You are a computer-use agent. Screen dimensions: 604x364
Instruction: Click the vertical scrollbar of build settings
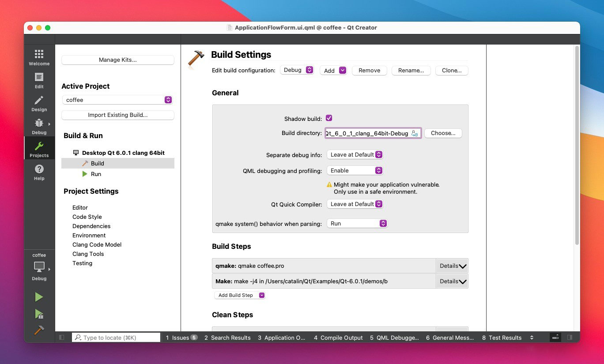(x=577, y=146)
